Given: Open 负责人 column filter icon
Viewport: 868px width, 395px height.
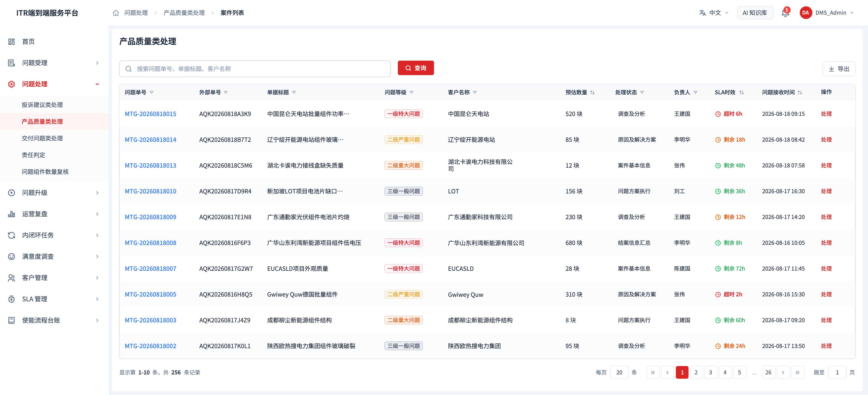Looking at the screenshot, I should 695,93.
